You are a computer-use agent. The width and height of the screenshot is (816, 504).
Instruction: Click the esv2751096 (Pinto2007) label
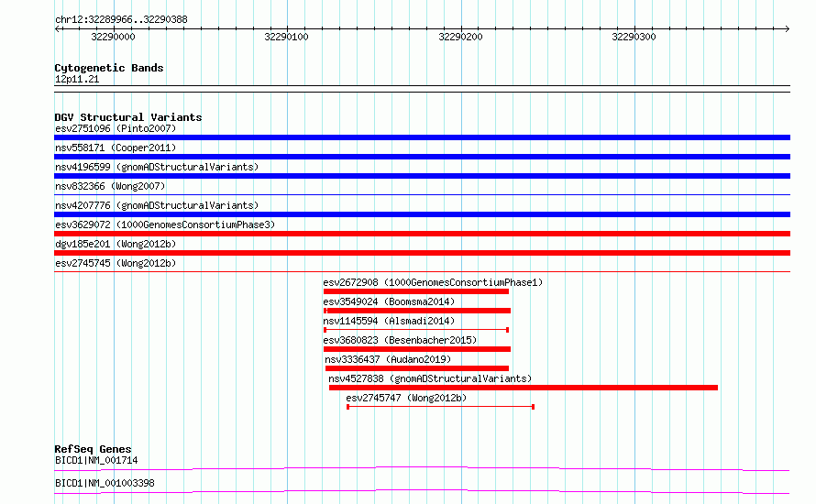coord(116,128)
